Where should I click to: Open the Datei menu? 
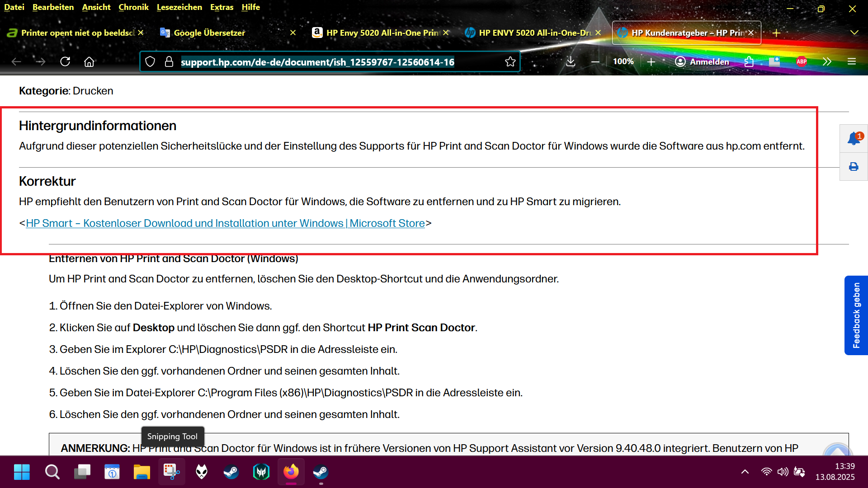pyautogui.click(x=14, y=7)
